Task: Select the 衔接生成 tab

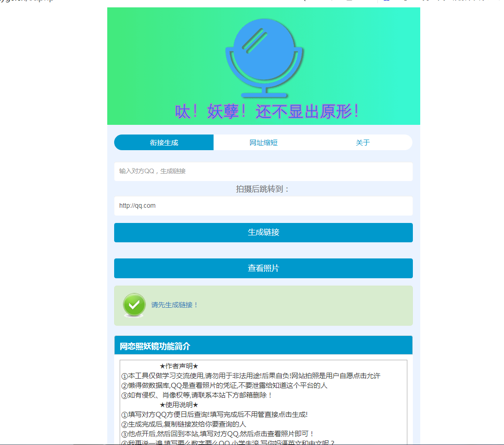Action: [x=163, y=142]
